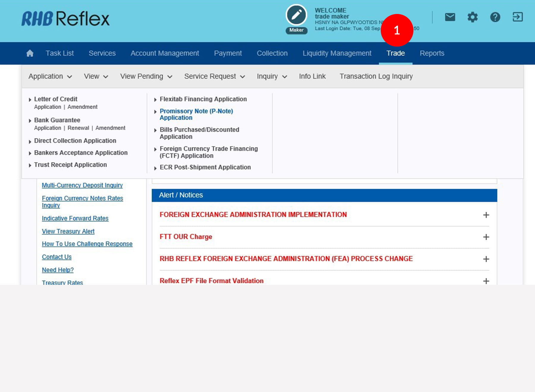Open the Liquidity Management menu
Image resolution: width=535 pixels, height=392 pixels.
pos(337,53)
